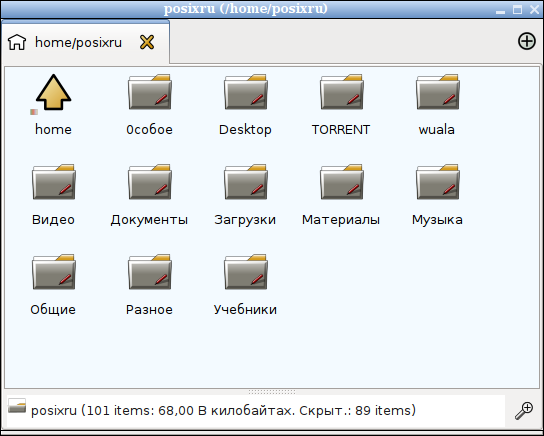
Task: Open the Разное folder icon
Action: click(x=150, y=273)
